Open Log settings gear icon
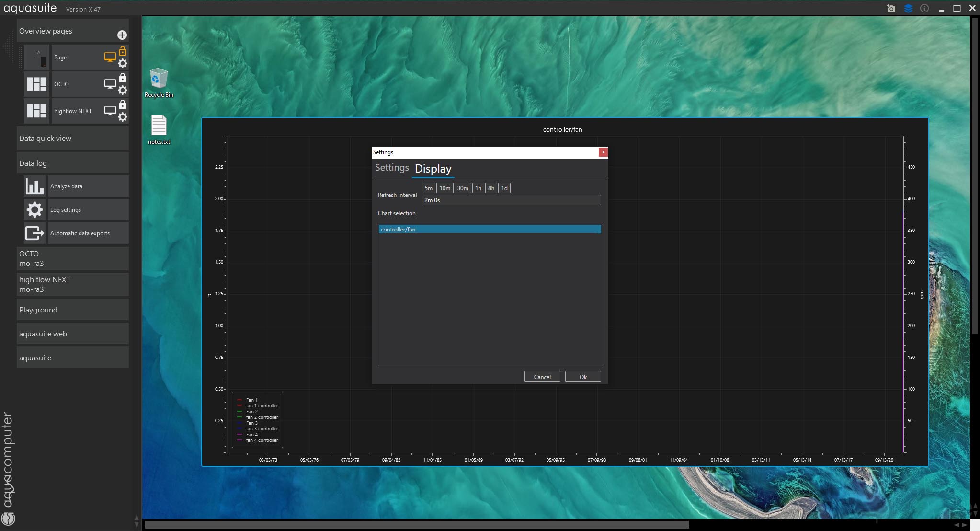This screenshot has width=980, height=531. point(34,210)
